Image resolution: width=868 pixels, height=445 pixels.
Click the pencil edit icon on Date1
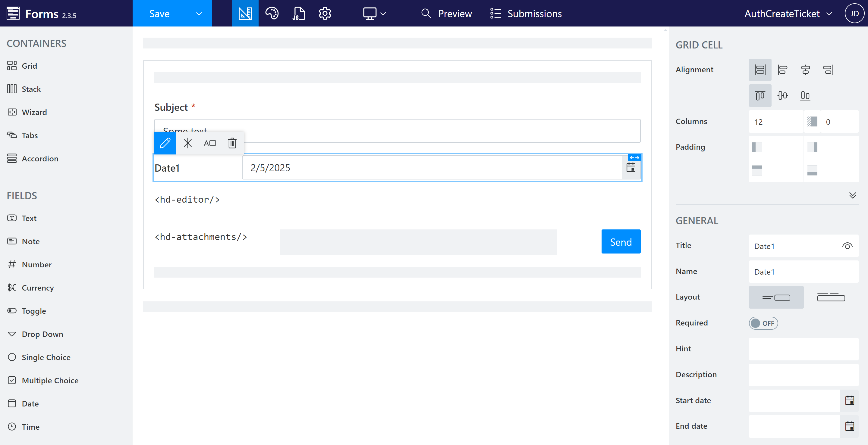tap(165, 143)
